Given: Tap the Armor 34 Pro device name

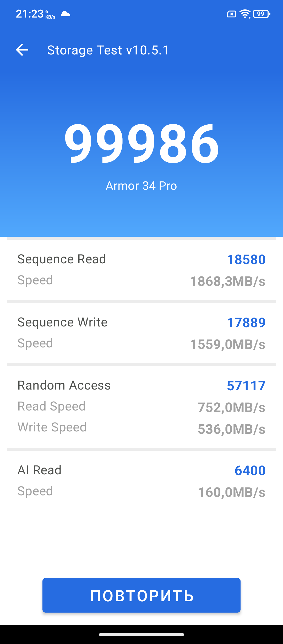Looking at the screenshot, I should 141,186.
